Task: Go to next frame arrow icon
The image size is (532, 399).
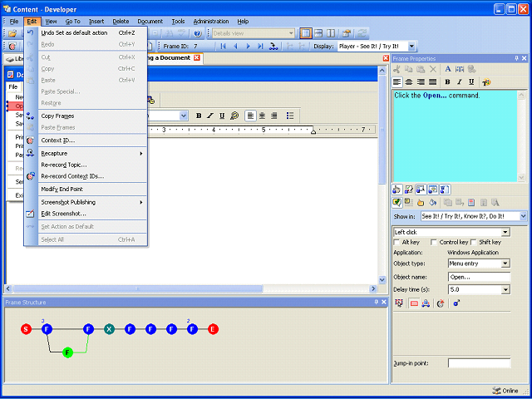Action: 248,47
